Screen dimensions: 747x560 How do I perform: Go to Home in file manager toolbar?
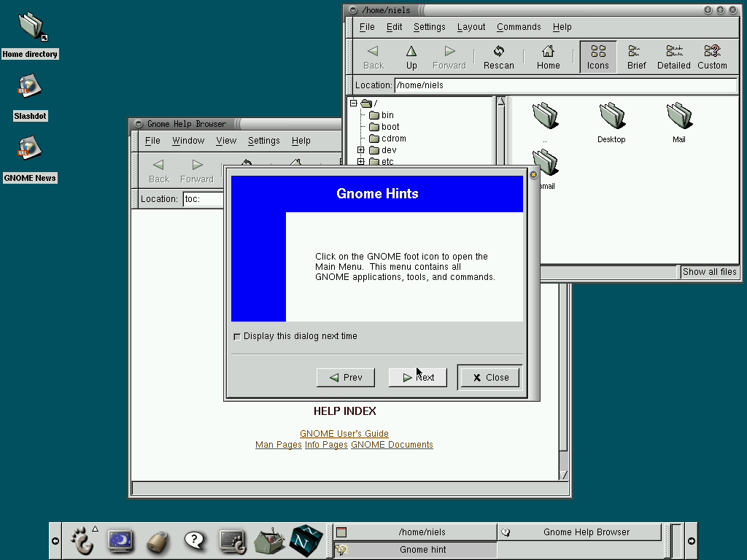point(548,58)
